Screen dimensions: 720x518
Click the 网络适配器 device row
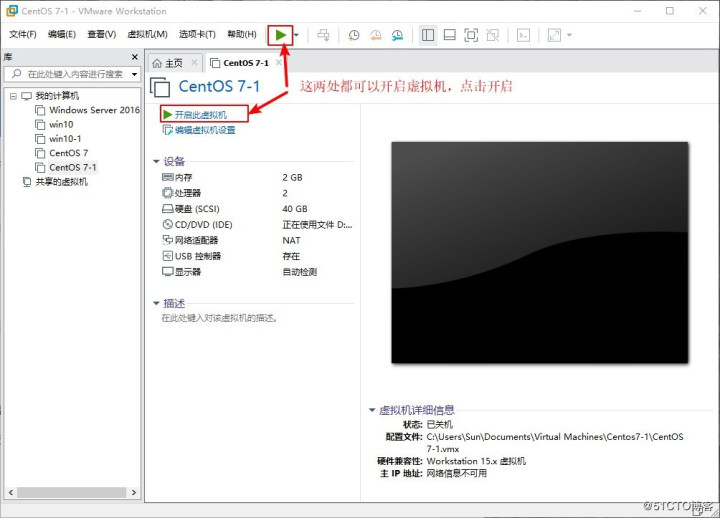pyautogui.click(x=257, y=240)
